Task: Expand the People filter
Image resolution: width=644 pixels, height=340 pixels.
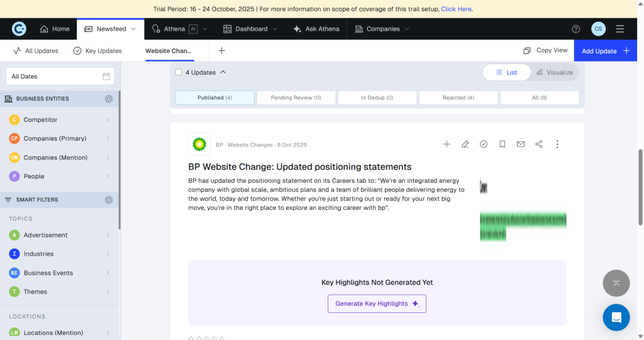Action: 108,176
